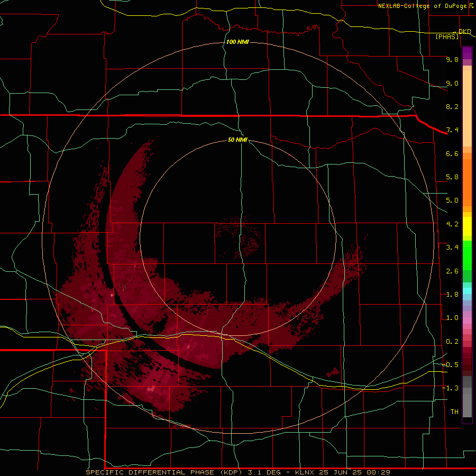Screen dimensions: 476x476
Task: Select the 7.4 scale value
Action: [452, 130]
